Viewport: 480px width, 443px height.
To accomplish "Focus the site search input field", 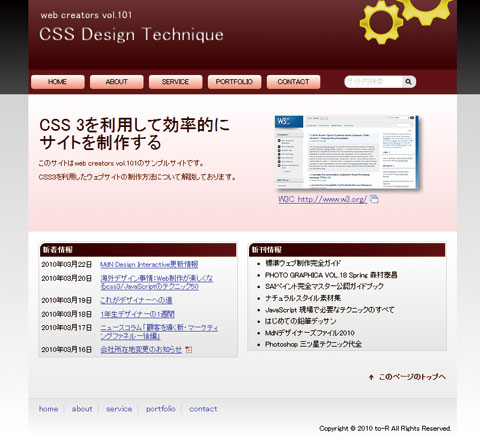I will (374, 82).
